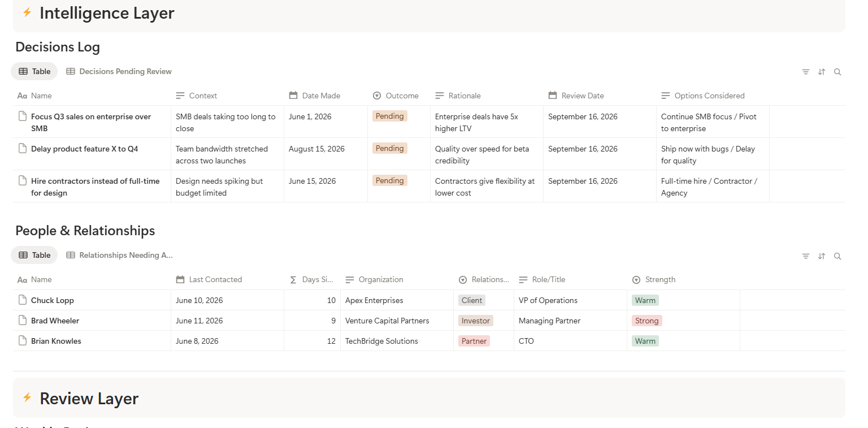Click Strong strength tag for Brad Wheeler
The image size is (868, 428).
pyautogui.click(x=647, y=321)
